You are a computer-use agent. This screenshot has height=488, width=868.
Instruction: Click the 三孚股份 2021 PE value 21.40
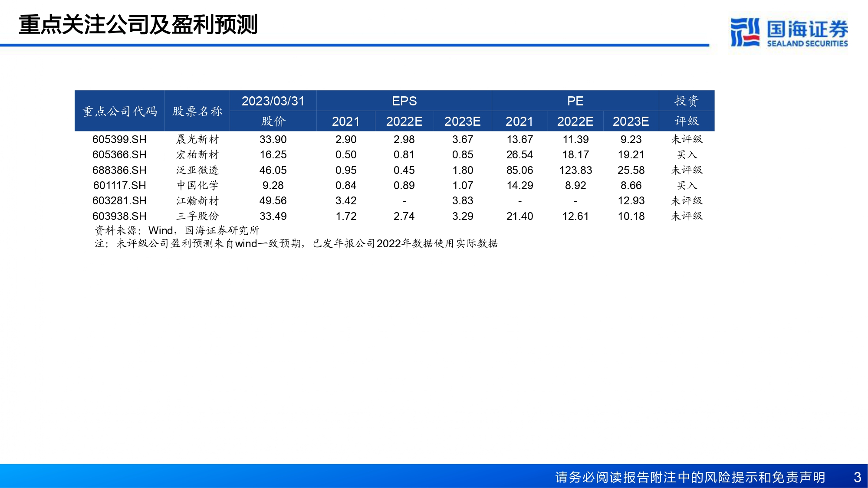tap(519, 216)
